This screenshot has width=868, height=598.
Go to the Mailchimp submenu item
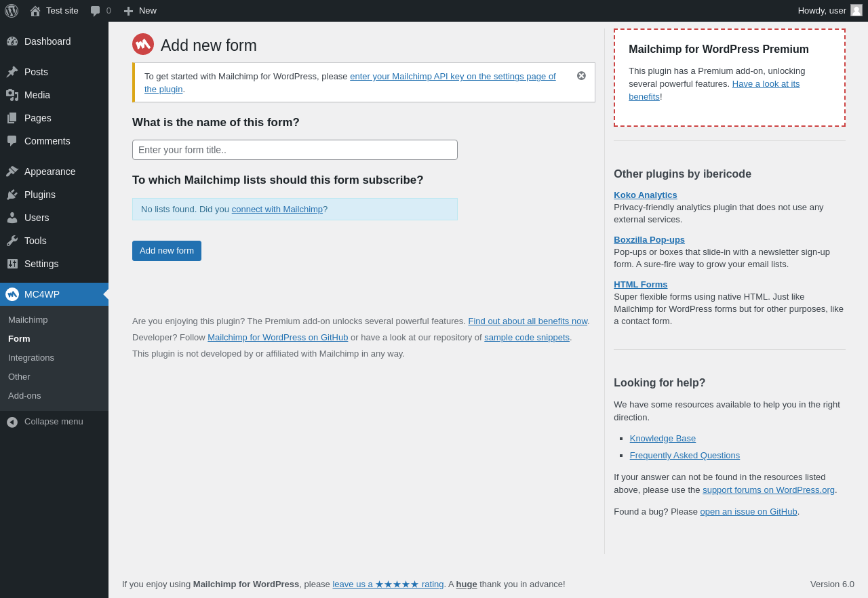coord(28,320)
